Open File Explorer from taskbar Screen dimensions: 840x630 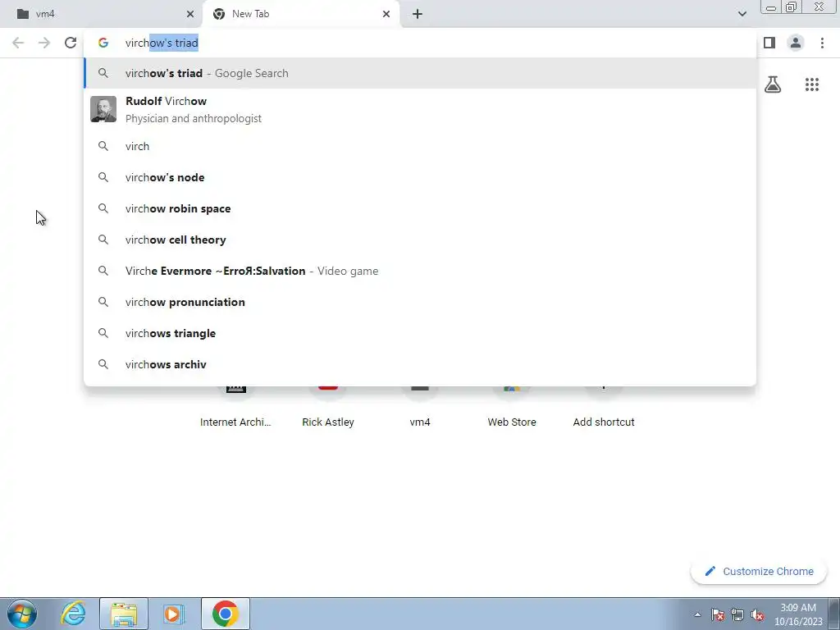pos(124,614)
